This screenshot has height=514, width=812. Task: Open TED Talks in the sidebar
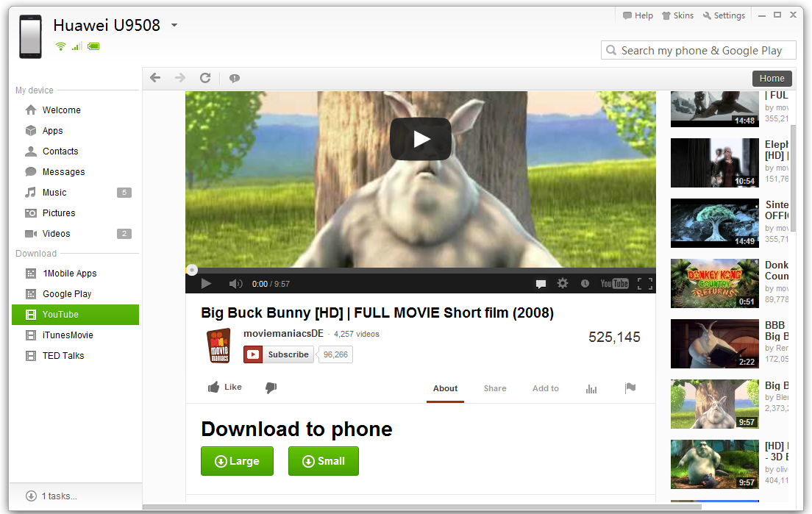click(x=76, y=356)
